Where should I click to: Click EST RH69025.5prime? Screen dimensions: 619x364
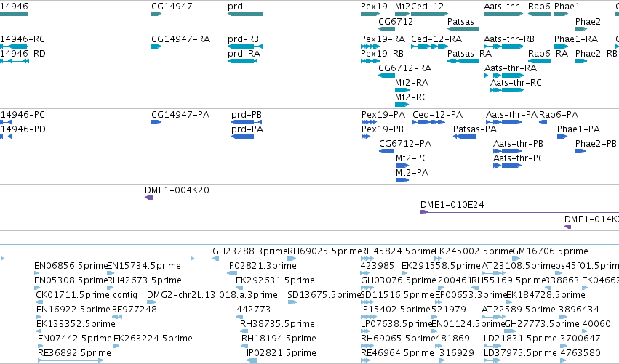[292, 259]
